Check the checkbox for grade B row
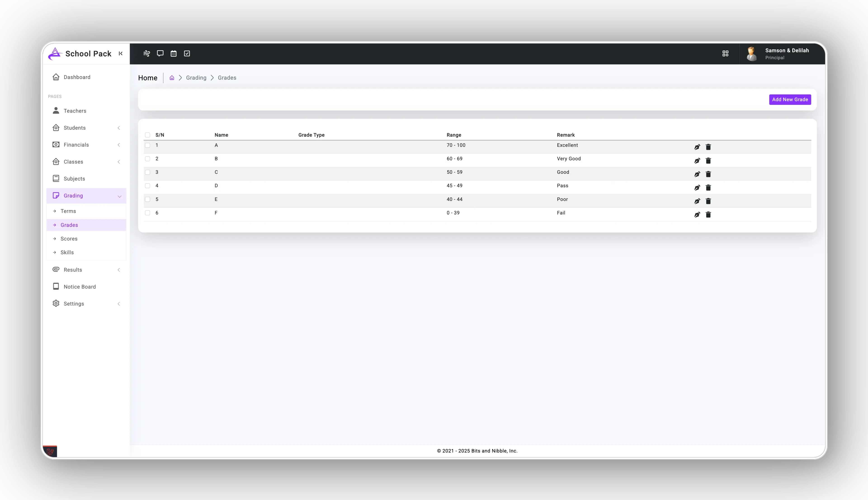 pyautogui.click(x=148, y=159)
